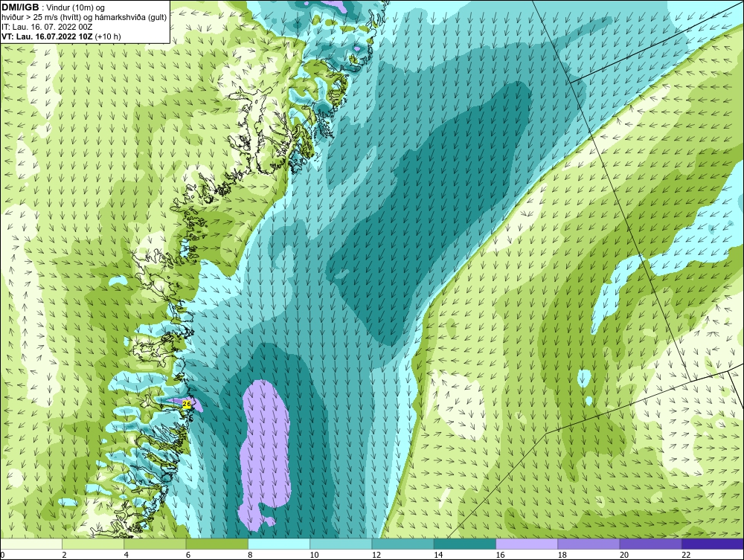
Task: Click the 16-18 m/s lavender legend swatch
Action: tap(527, 544)
